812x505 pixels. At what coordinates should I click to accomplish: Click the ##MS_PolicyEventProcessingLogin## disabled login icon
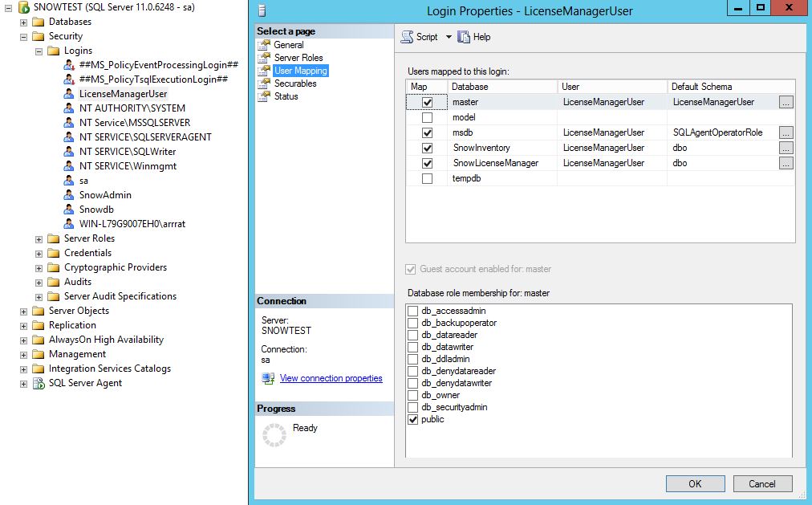coord(69,65)
